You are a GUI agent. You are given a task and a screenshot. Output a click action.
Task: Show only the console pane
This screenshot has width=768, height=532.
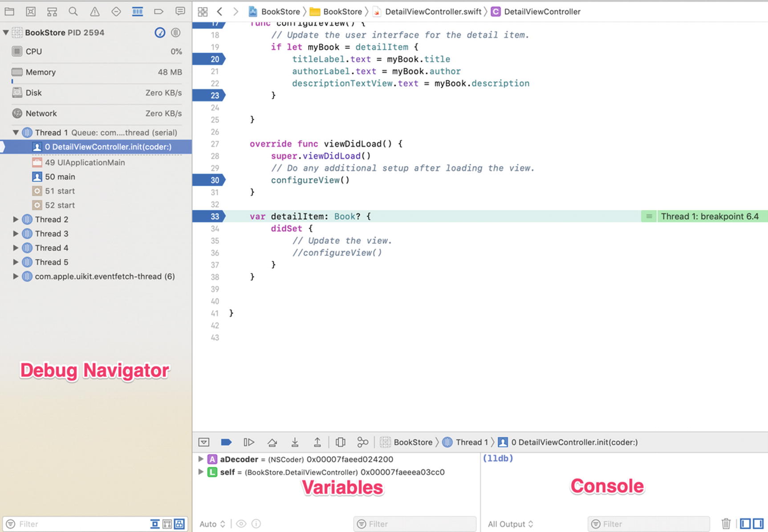pyautogui.click(x=758, y=524)
